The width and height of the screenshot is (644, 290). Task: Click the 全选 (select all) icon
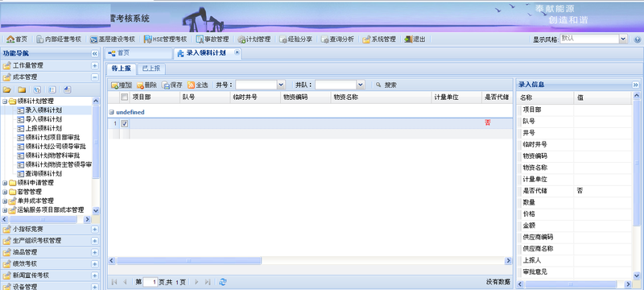191,85
